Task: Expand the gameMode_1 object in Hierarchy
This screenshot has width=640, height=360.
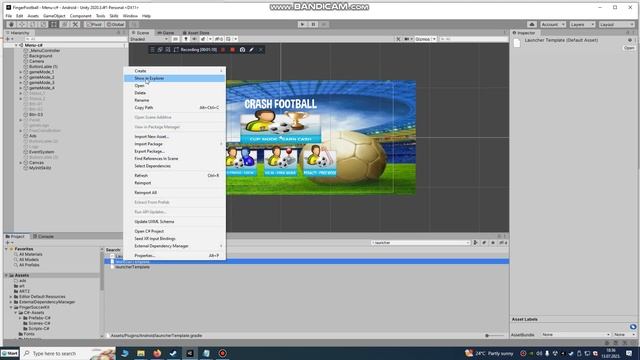Action: [21, 72]
